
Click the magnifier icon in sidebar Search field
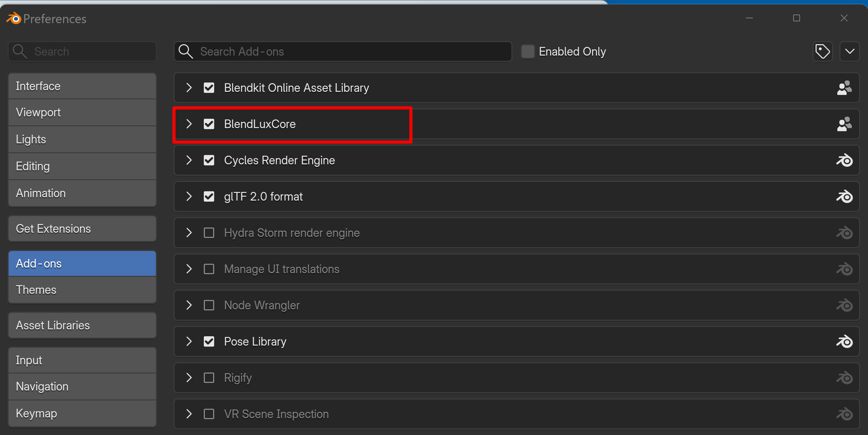20,51
